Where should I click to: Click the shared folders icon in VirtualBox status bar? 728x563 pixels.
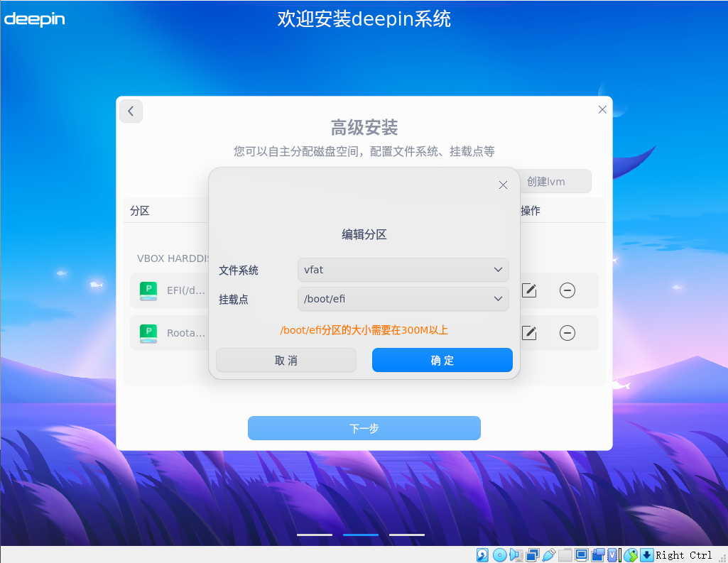tap(565, 554)
